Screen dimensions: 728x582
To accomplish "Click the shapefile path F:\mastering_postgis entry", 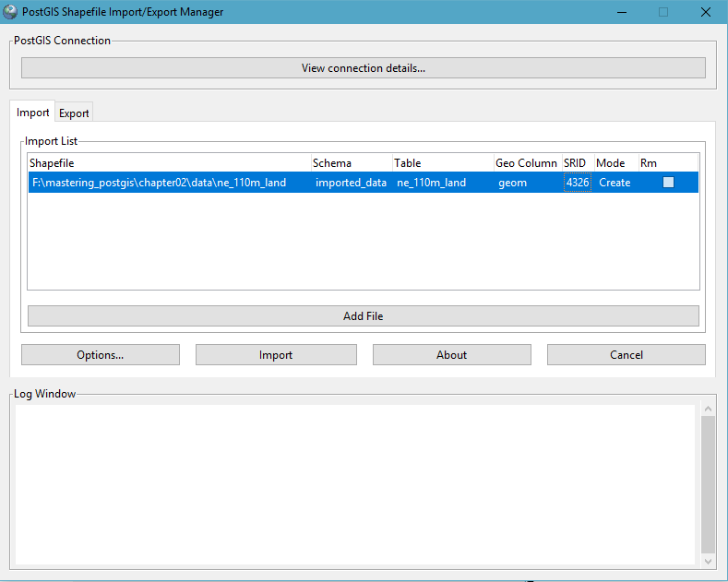I will pos(159,183).
